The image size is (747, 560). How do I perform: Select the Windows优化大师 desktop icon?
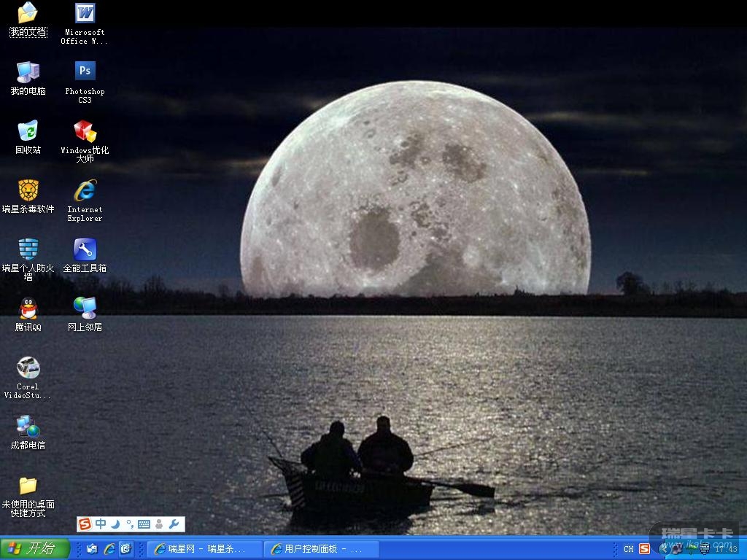pyautogui.click(x=85, y=131)
